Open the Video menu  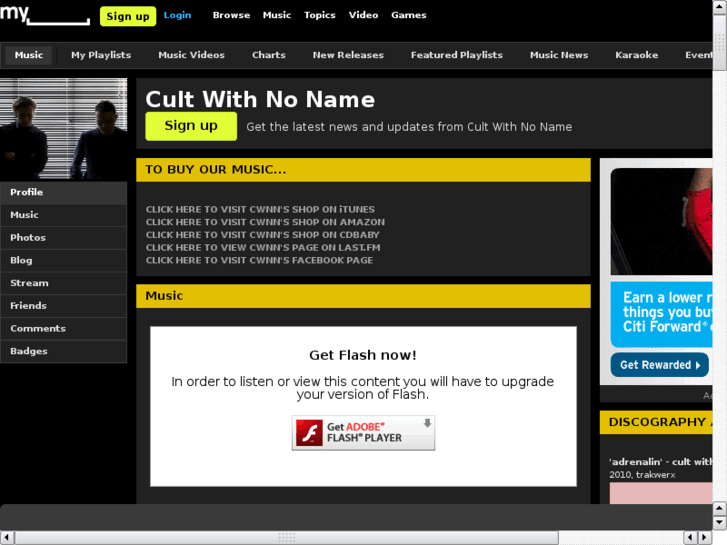click(364, 15)
